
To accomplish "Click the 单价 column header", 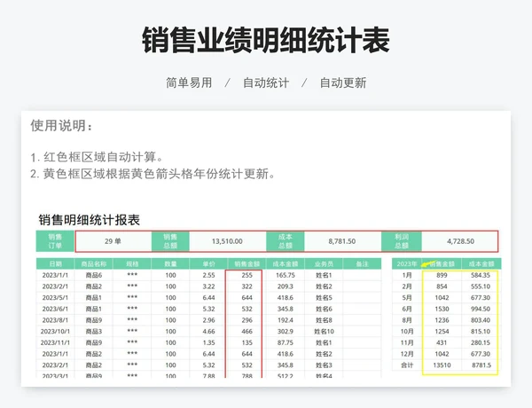I will (x=208, y=263).
